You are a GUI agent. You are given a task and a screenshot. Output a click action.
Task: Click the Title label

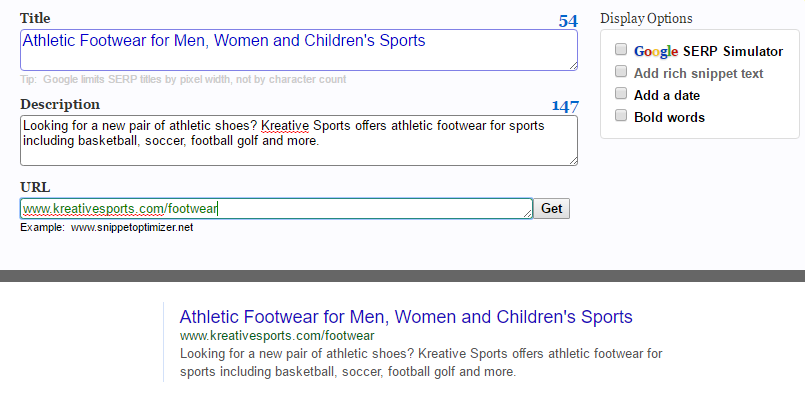click(x=35, y=18)
